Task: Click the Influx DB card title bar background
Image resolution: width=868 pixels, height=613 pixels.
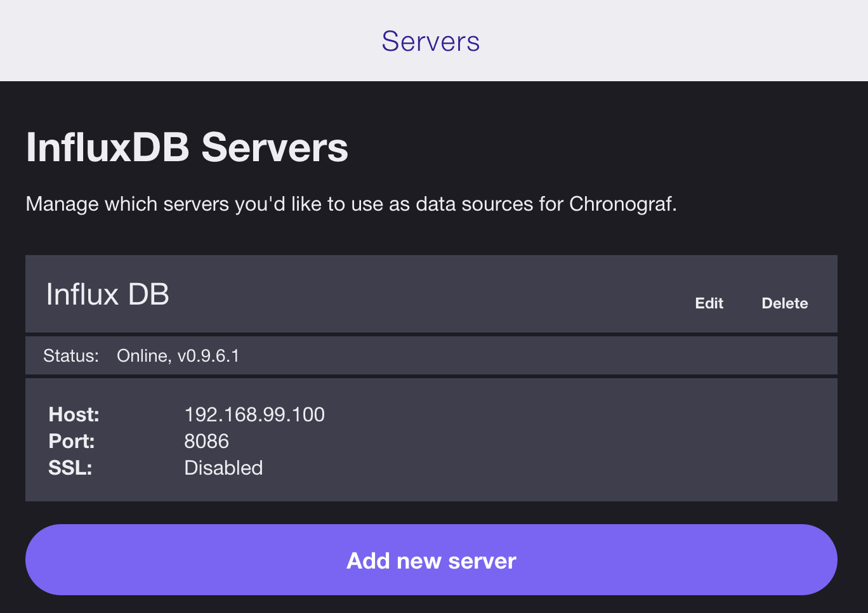Action: pyautogui.click(x=412, y=294)
